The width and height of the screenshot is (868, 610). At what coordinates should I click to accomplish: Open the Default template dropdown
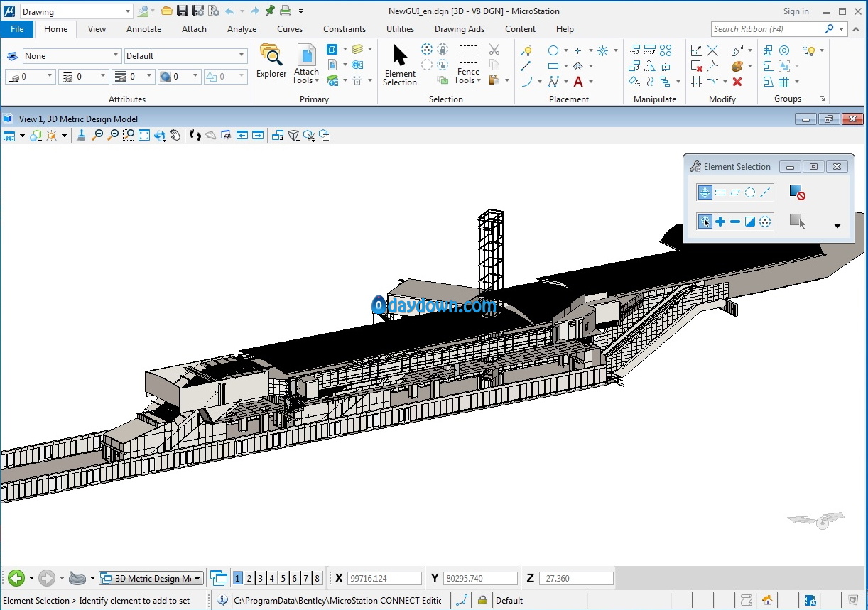[242, 55]
